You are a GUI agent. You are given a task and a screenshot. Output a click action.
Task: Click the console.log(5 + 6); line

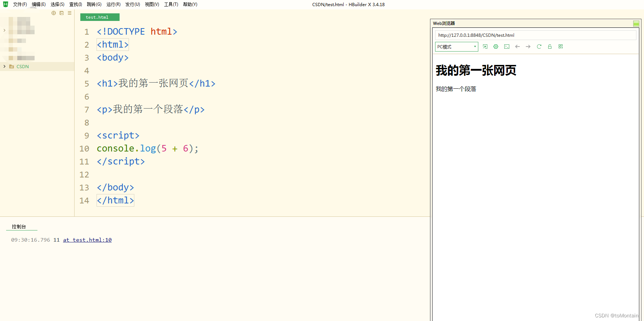tap(148, 149)
